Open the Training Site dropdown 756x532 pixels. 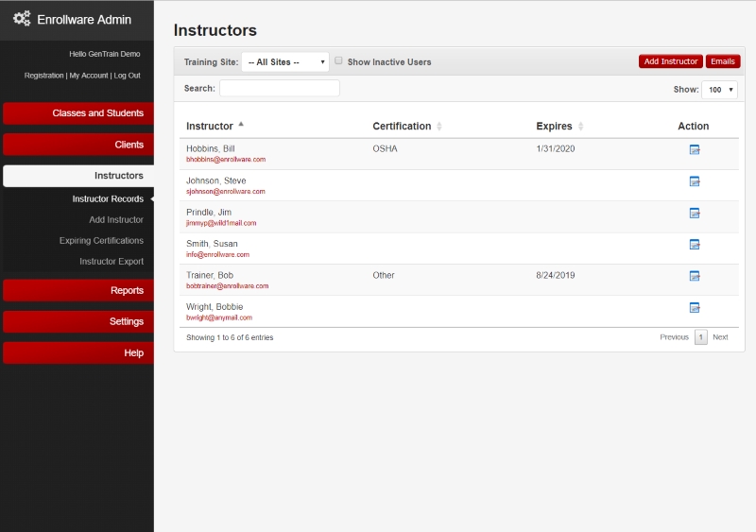pos(284,62)
